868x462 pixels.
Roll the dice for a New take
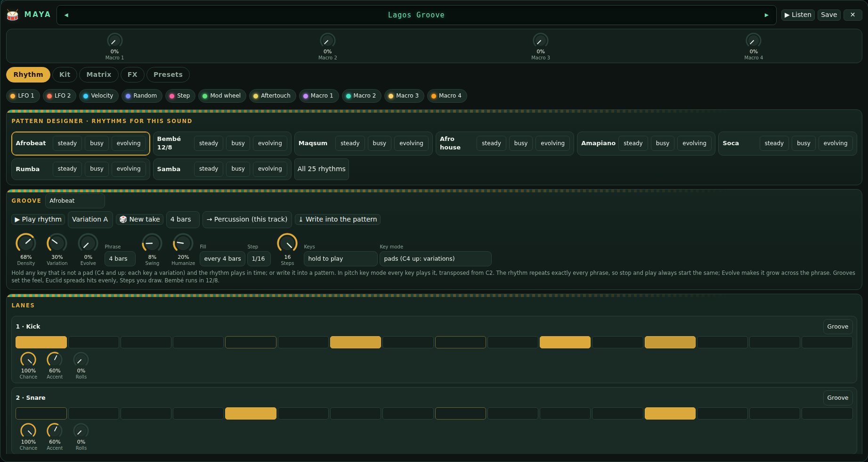[139, 219]
